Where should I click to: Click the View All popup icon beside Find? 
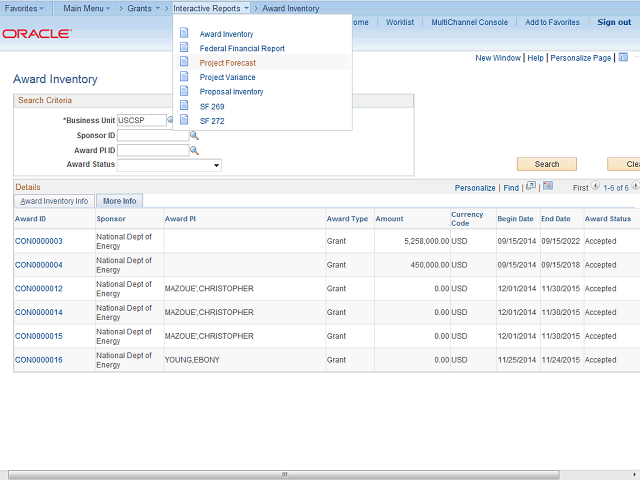tap(532, 186)
